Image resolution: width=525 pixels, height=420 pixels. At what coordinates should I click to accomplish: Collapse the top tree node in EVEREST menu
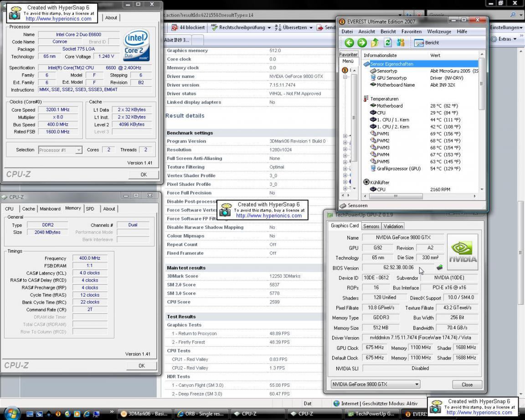[x=345, y=77]
